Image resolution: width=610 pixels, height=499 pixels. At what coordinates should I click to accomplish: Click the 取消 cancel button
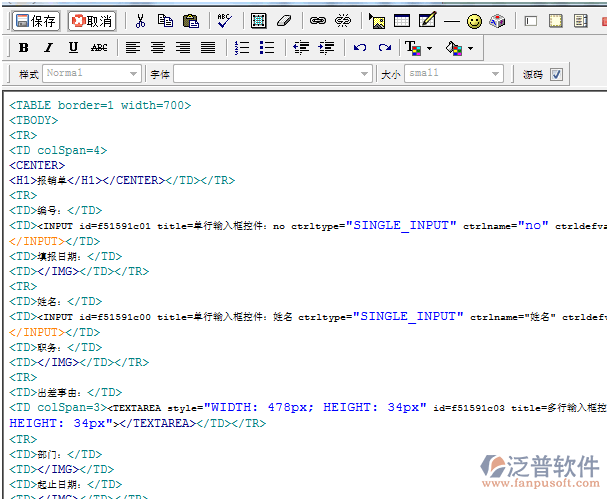92,21
